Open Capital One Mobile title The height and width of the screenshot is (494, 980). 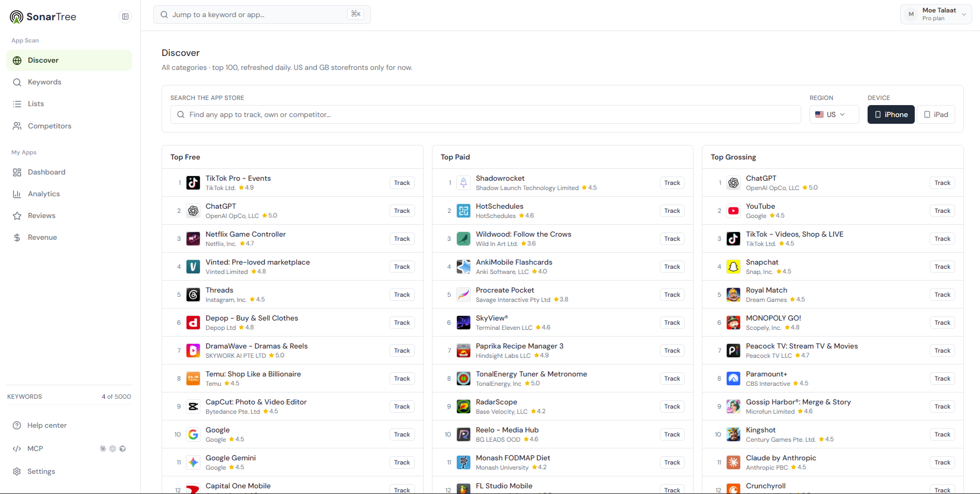(x=238, y=486)
